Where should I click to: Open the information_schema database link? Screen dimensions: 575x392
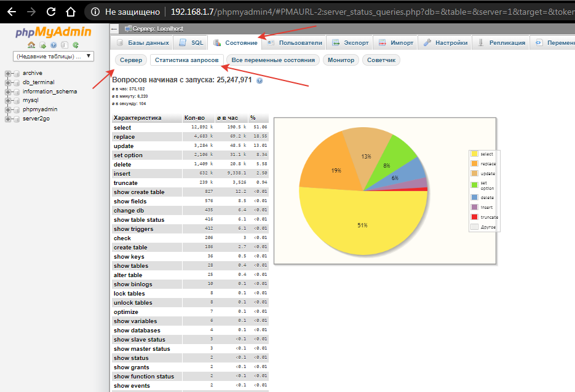pyautogui.click(x=50, y=92)
